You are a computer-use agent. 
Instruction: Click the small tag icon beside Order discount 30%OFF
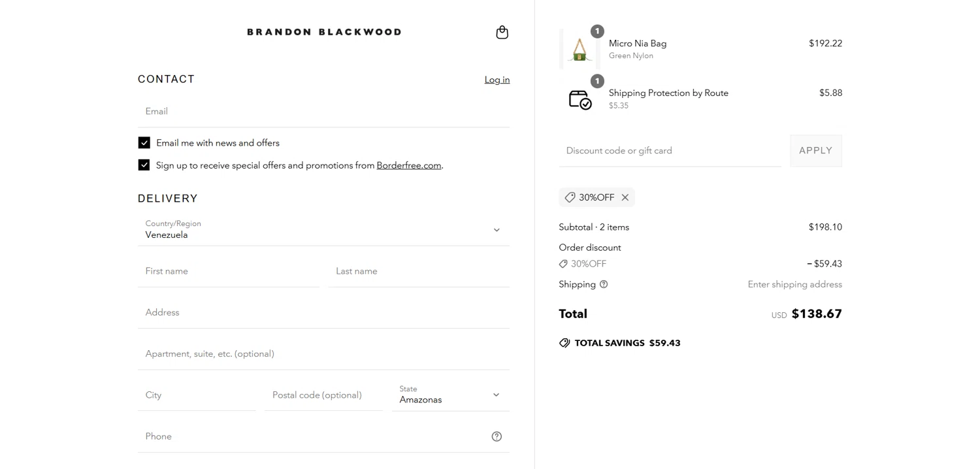[563, 264]
